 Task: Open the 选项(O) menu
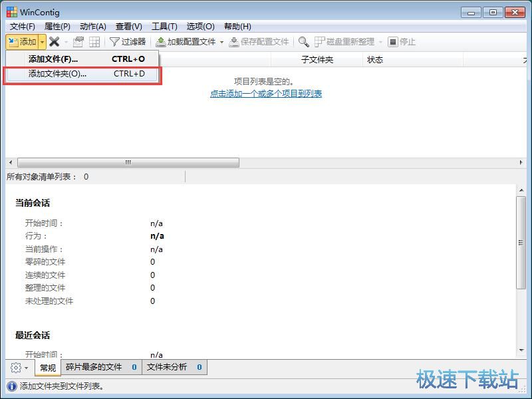pyautogui.click(x=199, y=27)
